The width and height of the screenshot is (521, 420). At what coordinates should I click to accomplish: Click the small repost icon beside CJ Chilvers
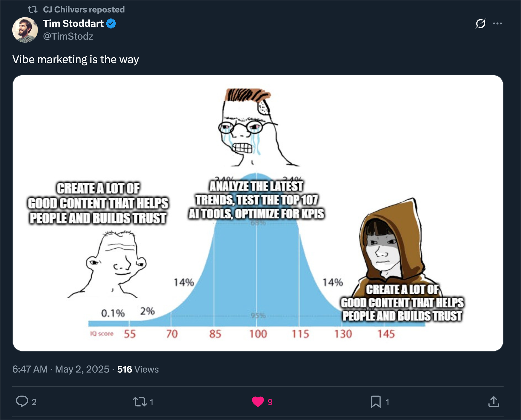tap(32, 10)
